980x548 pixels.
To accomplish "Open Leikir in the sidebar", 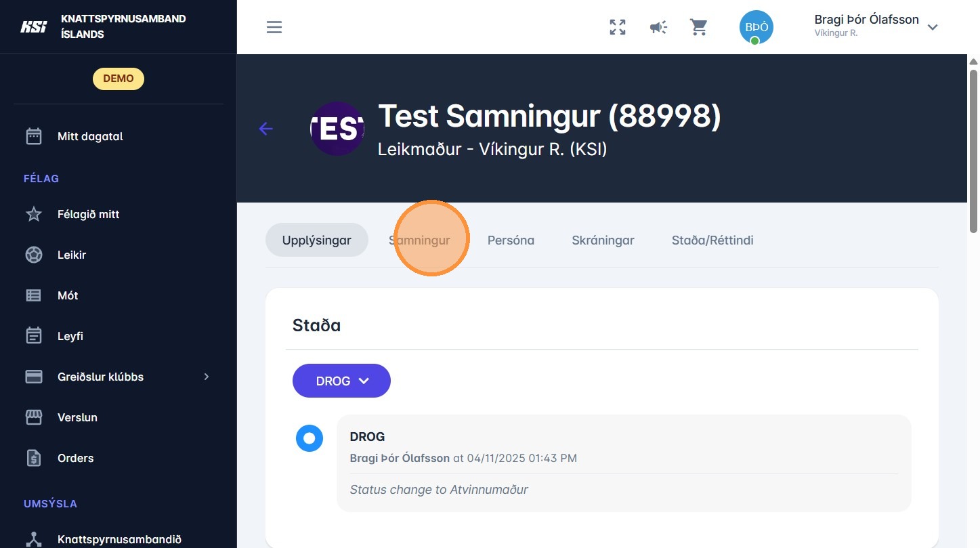I will click(x=72, y=255).
